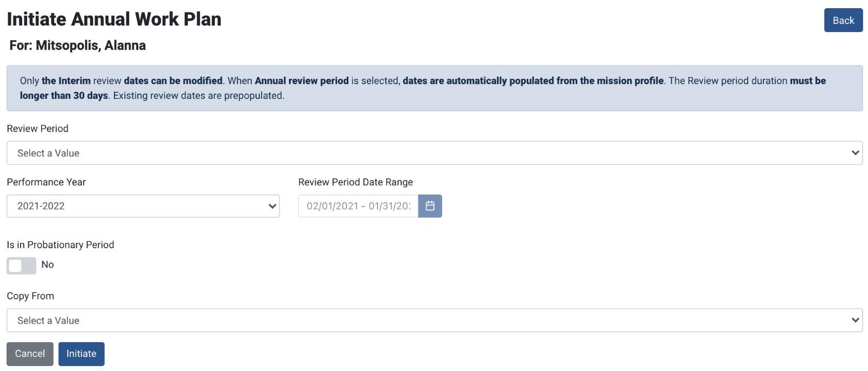Open the calendar date picker icon

coord(430,206)
